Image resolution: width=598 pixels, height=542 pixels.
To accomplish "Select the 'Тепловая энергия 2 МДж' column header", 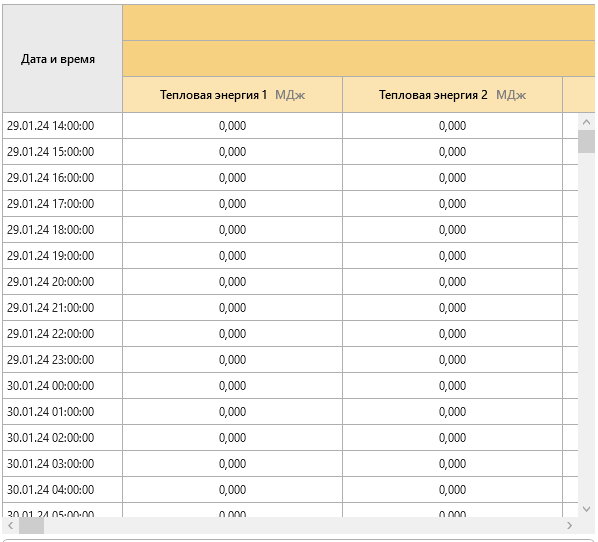I will click(x=453, y=95).
